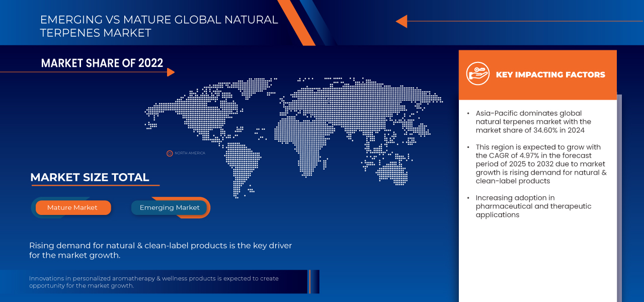Click the North America map label

click(x=190, y=153)
